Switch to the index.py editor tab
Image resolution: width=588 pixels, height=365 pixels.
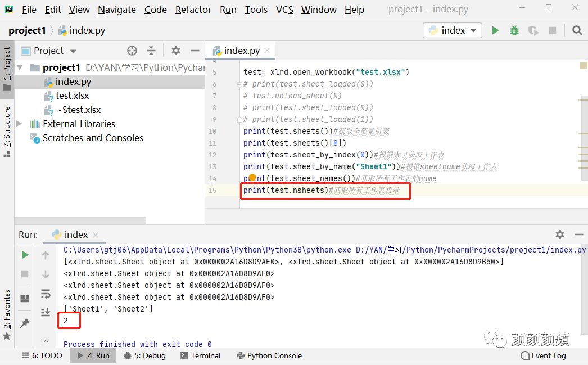tap(242, 51)
